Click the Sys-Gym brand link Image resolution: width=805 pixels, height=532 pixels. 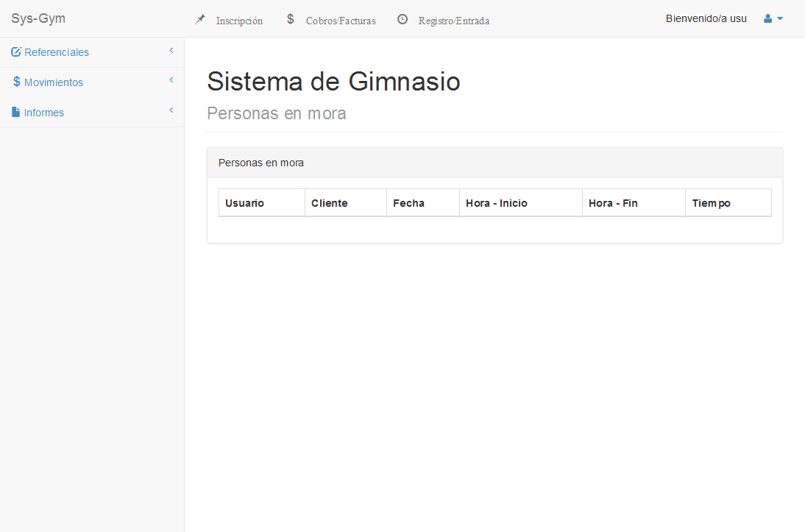click(x=38, y=18)
